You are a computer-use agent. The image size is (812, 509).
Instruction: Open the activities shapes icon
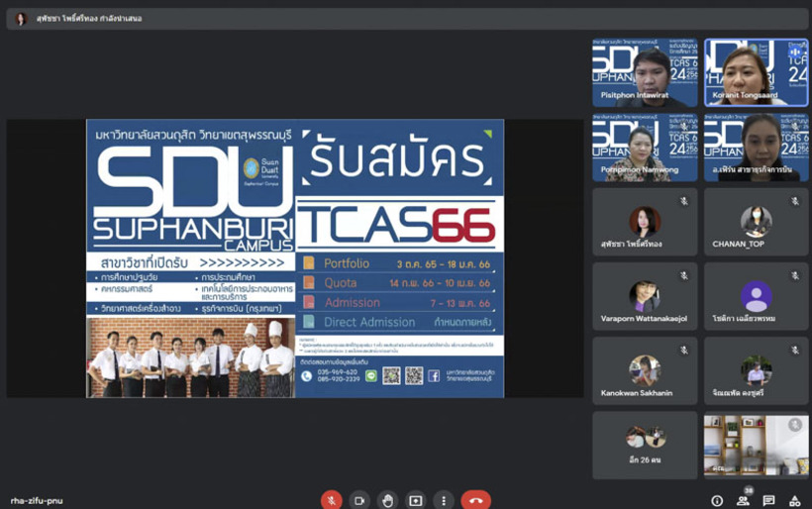(794, 501)
